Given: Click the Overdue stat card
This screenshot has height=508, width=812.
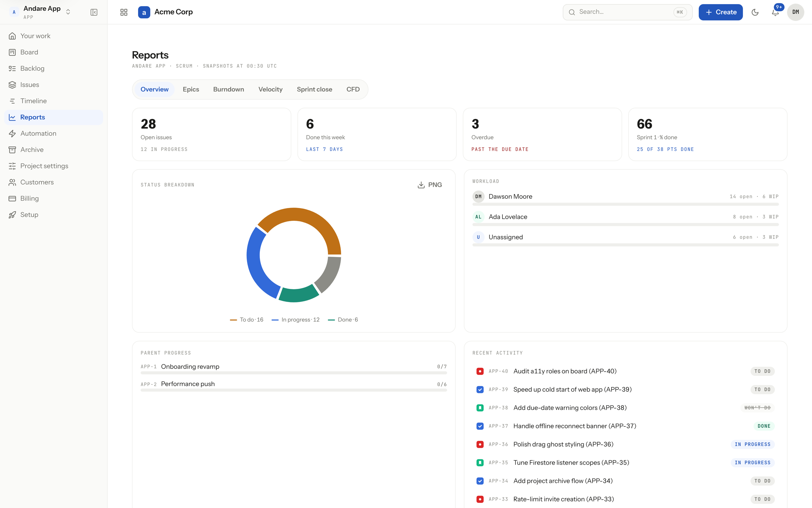Looking at the screenshot, I should pyautogui.click(x=542, y=134).
